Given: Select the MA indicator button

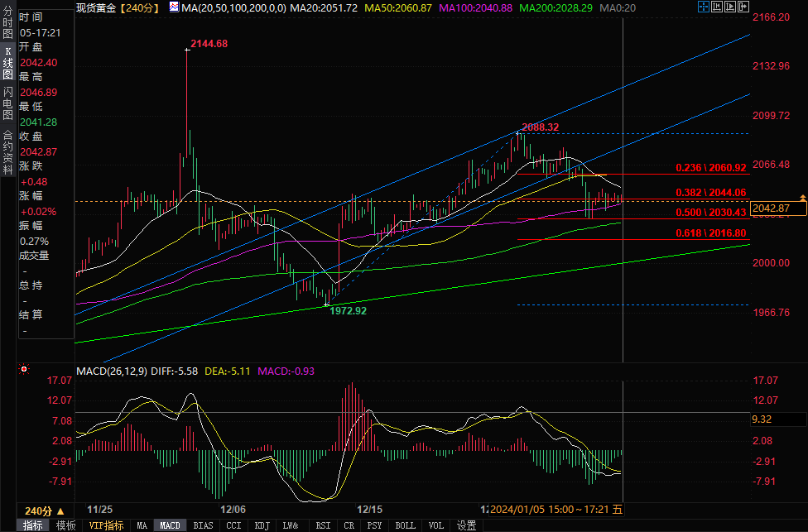Looking at the screenshot, I should [x=142, y=525].
